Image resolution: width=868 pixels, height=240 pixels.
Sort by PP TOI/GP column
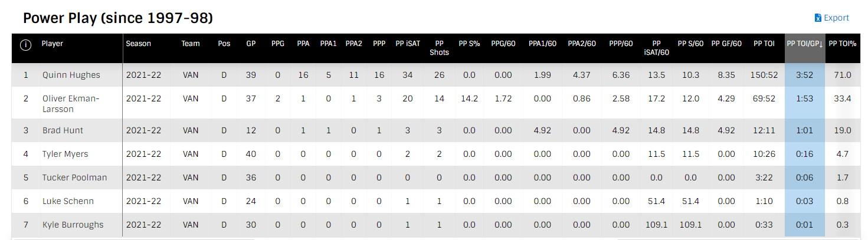pos(804,44)
